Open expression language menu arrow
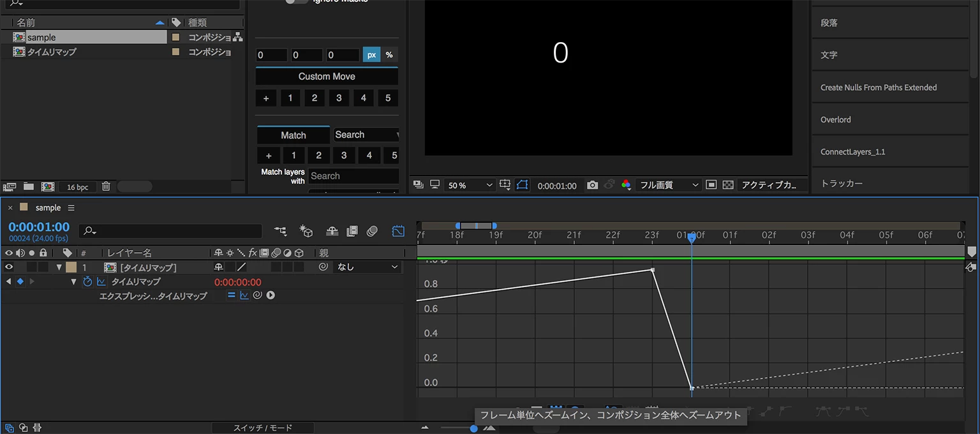980x434 pixels. (271, 296)
